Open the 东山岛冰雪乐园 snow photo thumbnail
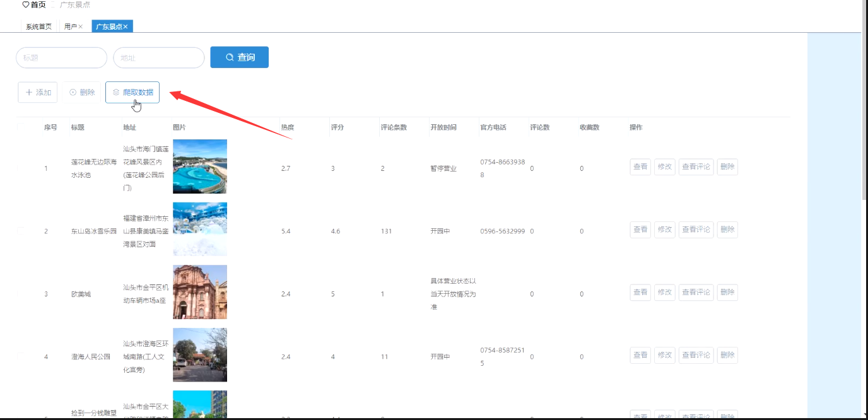868x420 pixels. point(200,230)
